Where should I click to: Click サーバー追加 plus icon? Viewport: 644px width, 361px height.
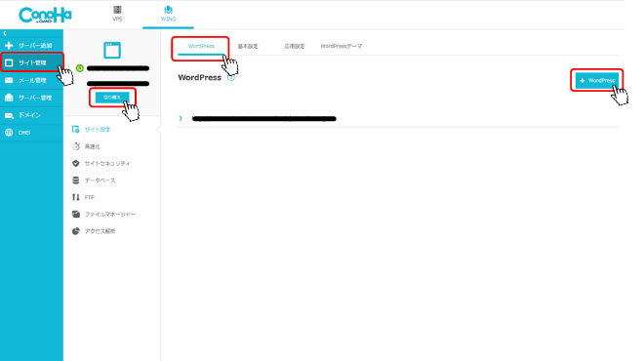[9, 45]
